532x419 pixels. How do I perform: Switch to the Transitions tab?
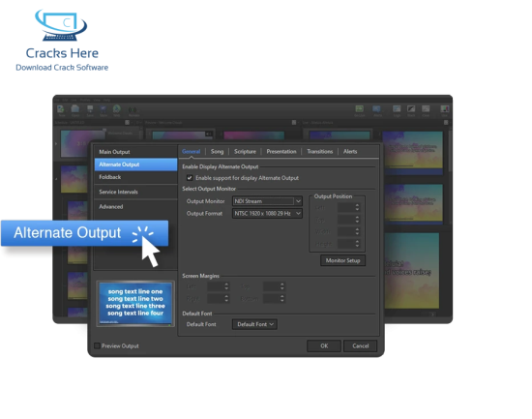[320, 151]
